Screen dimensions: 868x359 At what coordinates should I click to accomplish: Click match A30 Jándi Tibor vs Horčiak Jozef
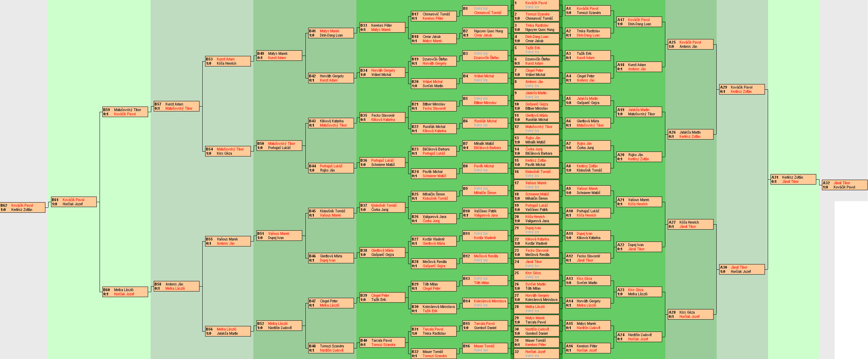[x=742, y=269]
